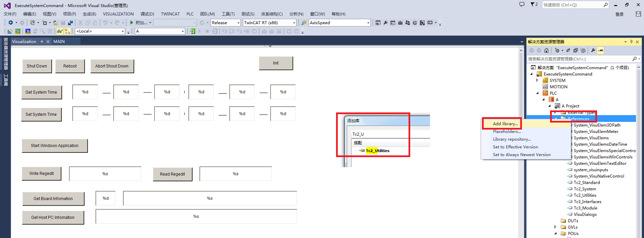
Task: Click Start Windows Application button
Action: pyautogui.click(x=55, y=146)
